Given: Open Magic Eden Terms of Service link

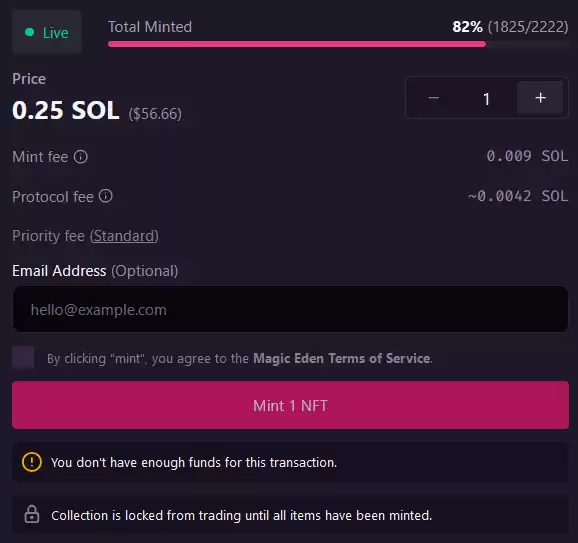Looking at the screenshot, I should coord(342,358).
